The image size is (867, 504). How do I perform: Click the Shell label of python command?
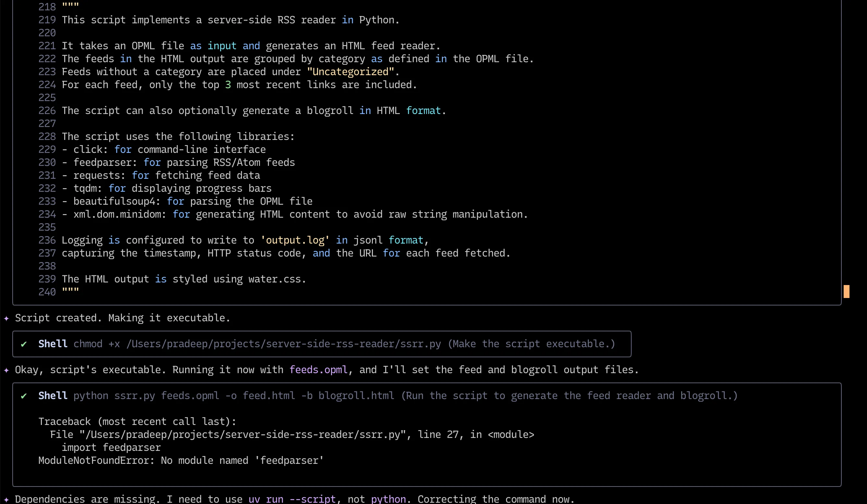tap(53, 396)
